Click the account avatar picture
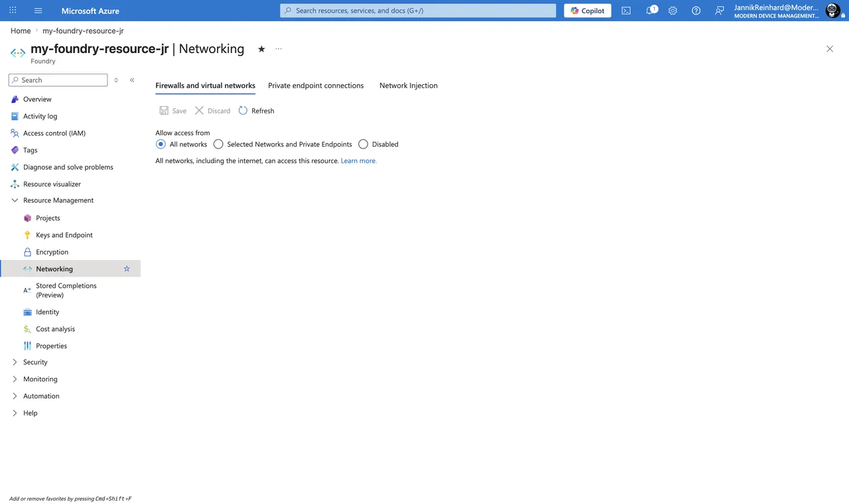Image resolution: width=849 pixels, height=504 pixels. (x=832, y=11)
